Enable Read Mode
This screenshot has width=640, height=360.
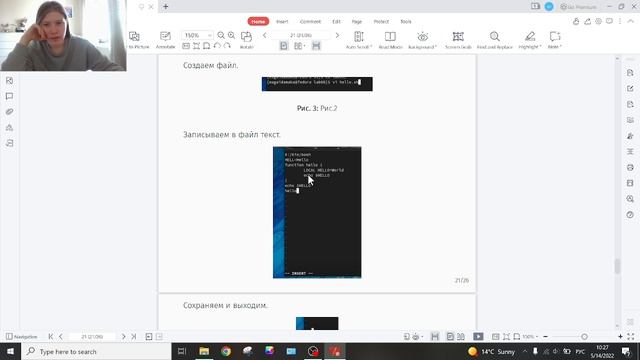click(x=390, y=40)
